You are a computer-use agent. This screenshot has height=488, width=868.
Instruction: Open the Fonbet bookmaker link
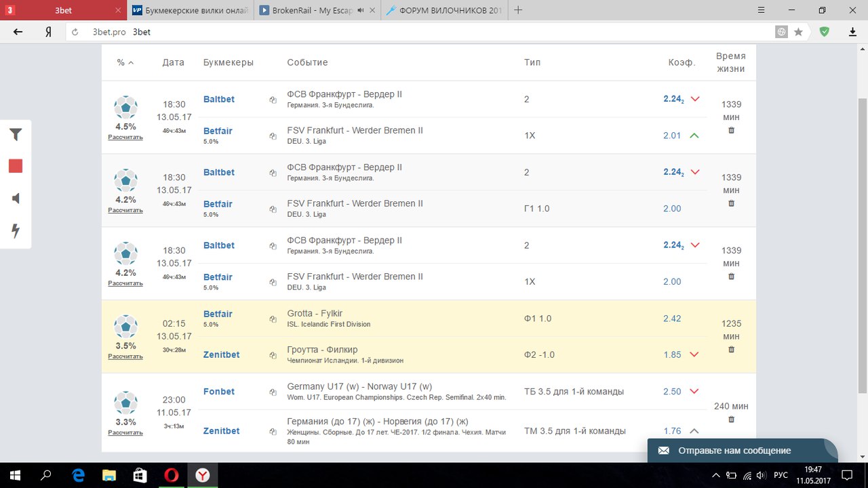219,392
